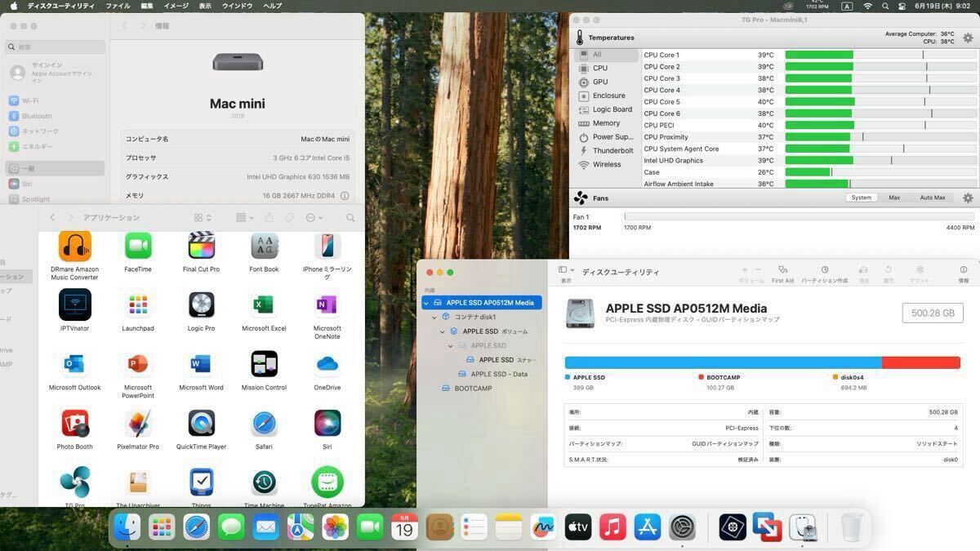Screen dimensions: 980x551
Task: Go back in the Applications Finder window
Action: pyautogui.click(x=52, y=218)
